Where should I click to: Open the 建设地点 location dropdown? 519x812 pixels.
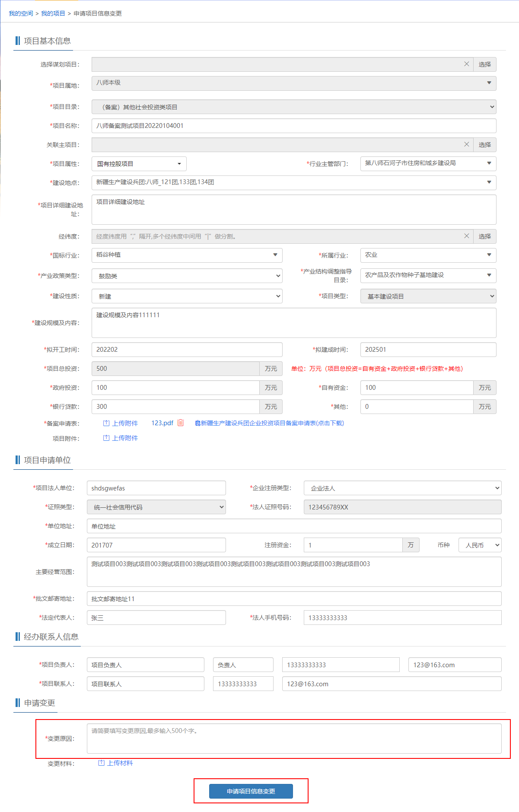click(x=293, y=182)
